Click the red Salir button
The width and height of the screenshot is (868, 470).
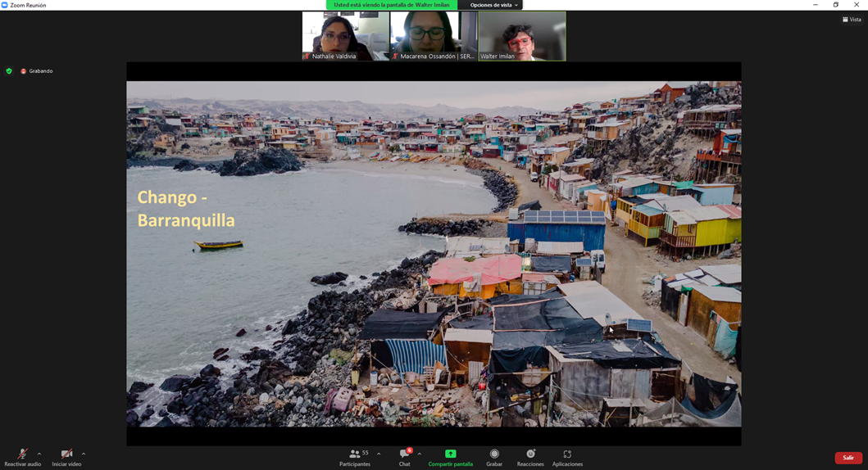coord(848,458)
